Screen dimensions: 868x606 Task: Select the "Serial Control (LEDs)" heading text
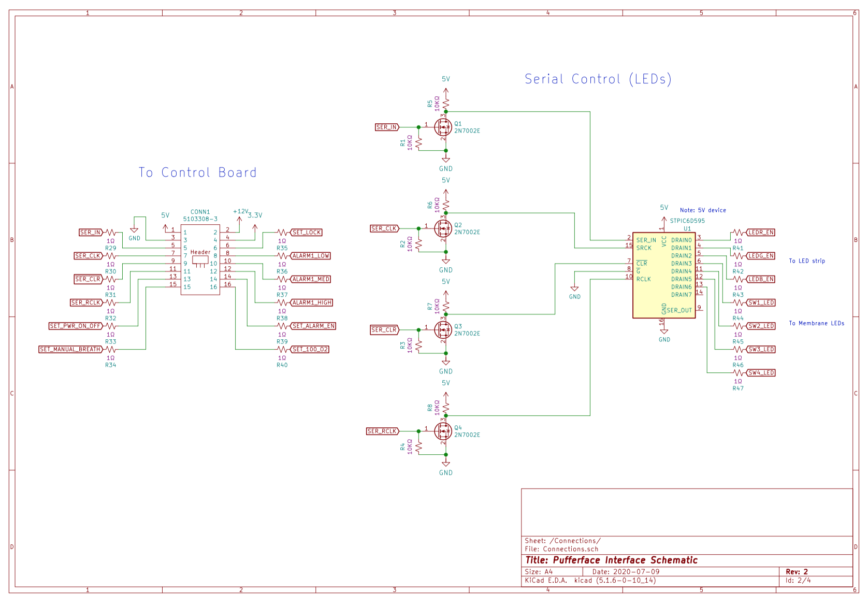pos(598,79)
